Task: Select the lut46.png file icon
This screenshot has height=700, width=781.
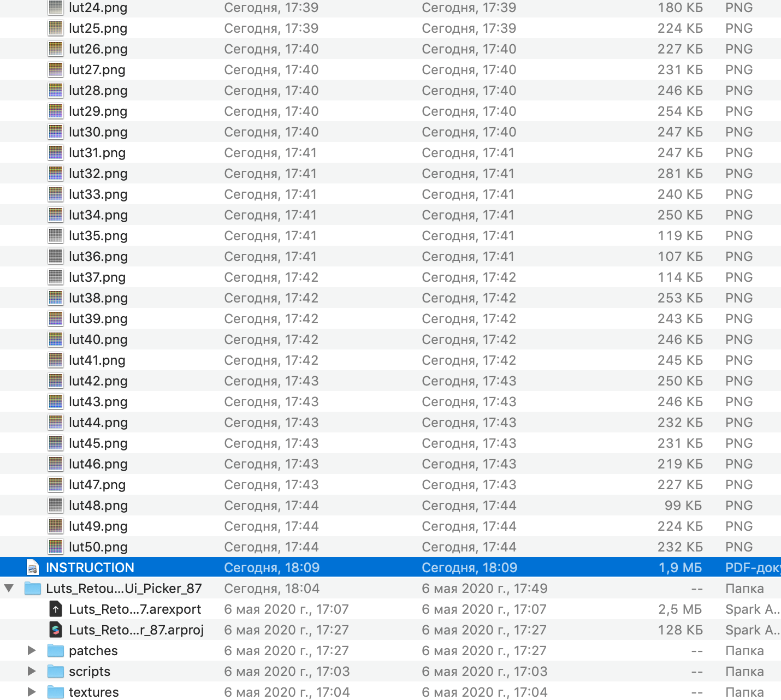Action: point(56,464)
